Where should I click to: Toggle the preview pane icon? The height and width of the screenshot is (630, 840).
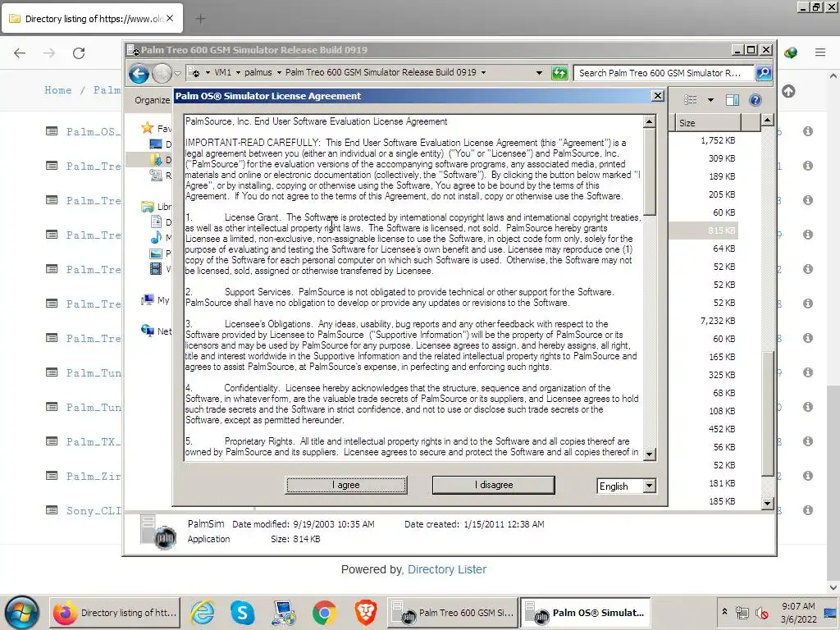pyautogui.click(x=733, y=100)
